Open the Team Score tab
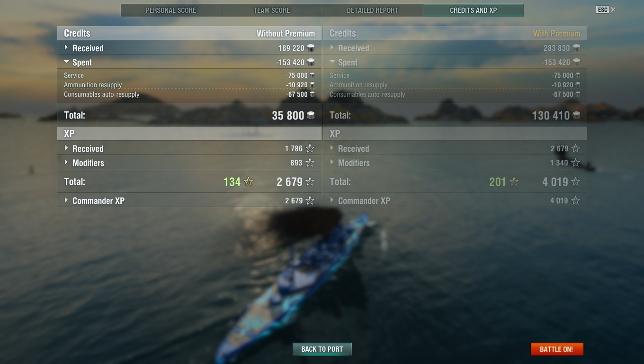The image size is (644, 364). pos(272,10)
